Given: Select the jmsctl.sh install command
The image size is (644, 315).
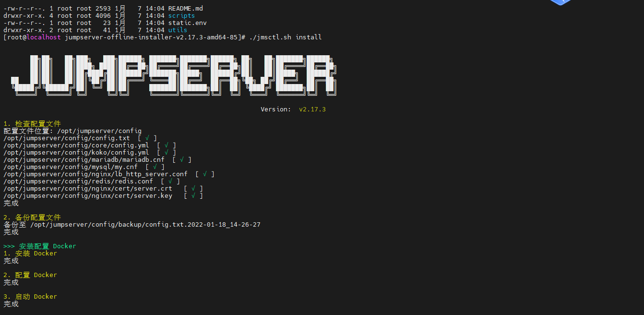Looking at the screenshot, I should pyautogui.click(x=285, y=36).
